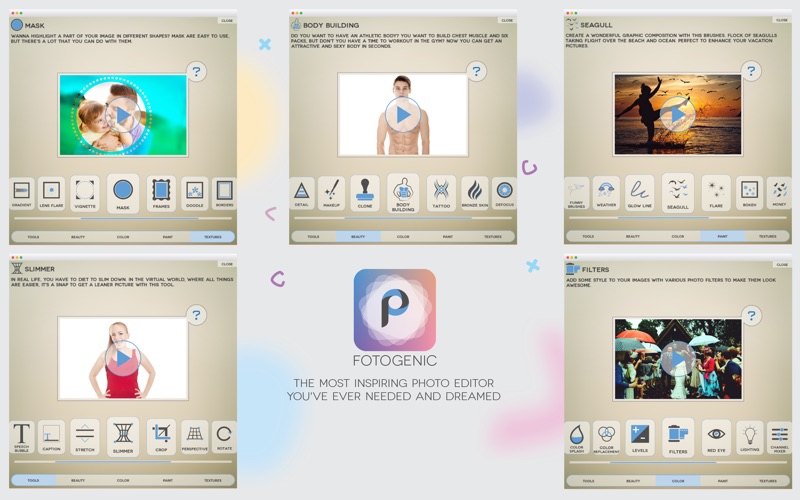This screenshot has width=800, height=500.
Task: Switch to the Textures tab in the Seagull window
Action: tap(767, 236)
